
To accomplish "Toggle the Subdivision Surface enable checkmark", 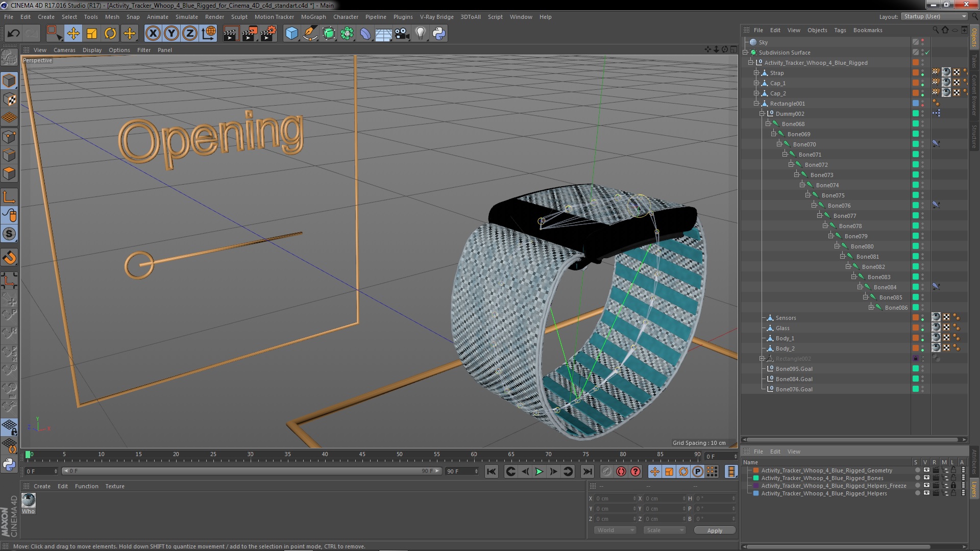I will [x=927, y=53].
